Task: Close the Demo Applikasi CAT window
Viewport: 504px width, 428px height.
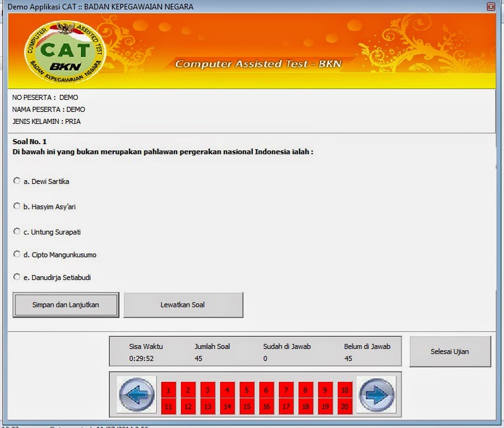Action: [x=491, y=6]
